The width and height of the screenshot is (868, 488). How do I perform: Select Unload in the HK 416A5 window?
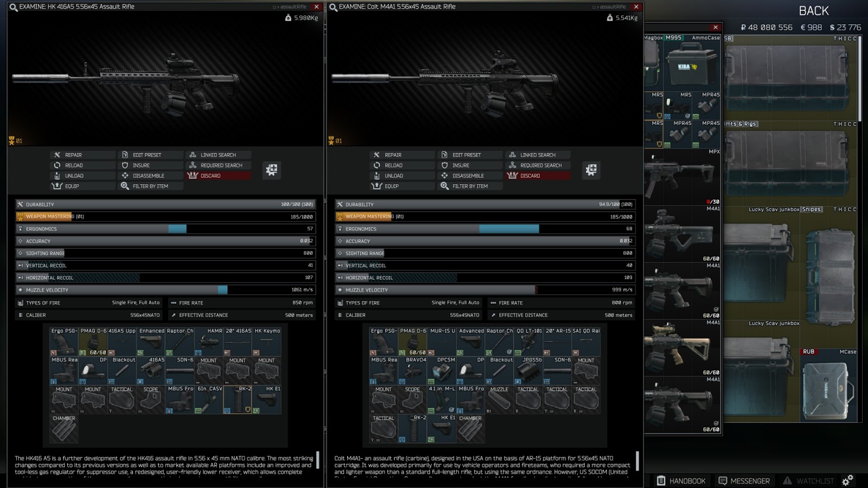click(82, 176)
